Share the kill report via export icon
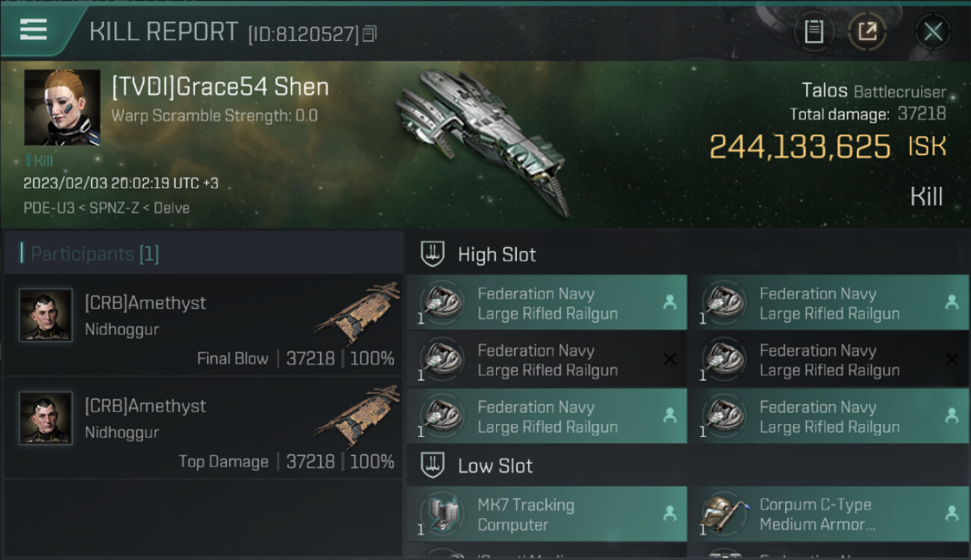Viewport: 971px width, 560px height. 867,32
